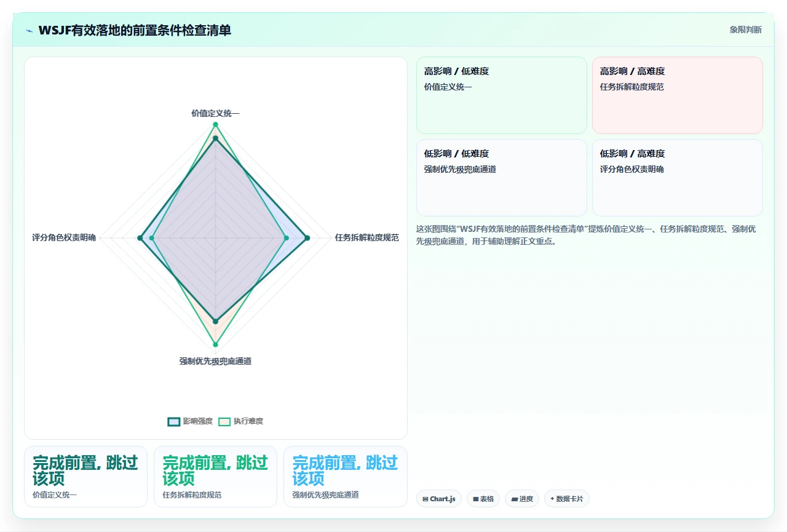
Task: Click the WSJF有效落地的前置条件检查清单 title
Action: [135, 30]
